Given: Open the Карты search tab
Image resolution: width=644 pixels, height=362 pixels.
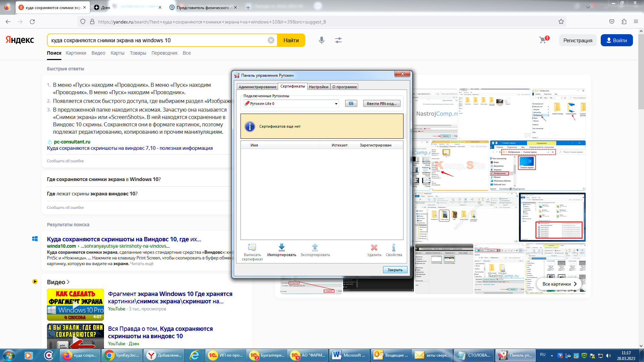Looking at the screenshot, I should coord(117,53).
